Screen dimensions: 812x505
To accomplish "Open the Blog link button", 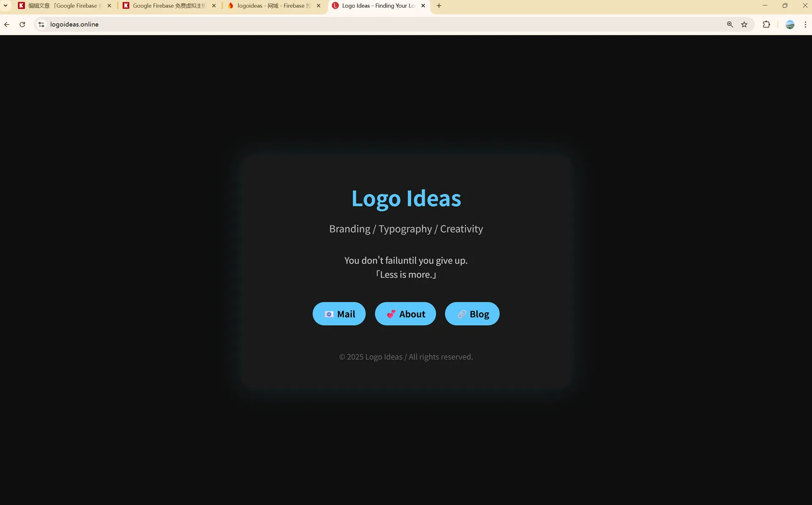I will click(x=472, y=314).
